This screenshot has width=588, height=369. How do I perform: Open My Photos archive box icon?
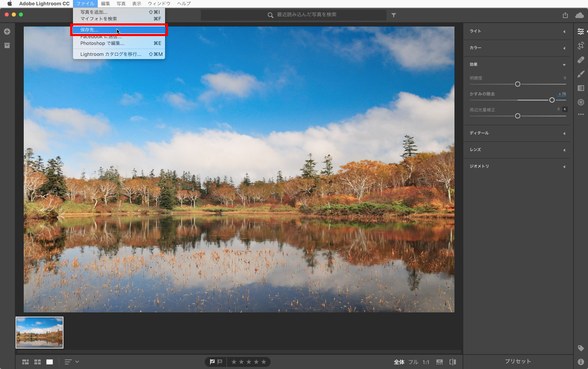(x=7, y=46)
